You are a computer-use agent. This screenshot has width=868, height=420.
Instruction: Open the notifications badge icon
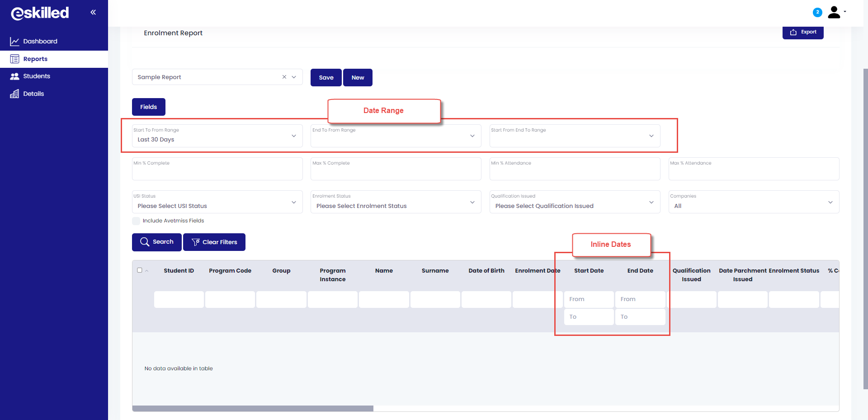click(817, 12)
